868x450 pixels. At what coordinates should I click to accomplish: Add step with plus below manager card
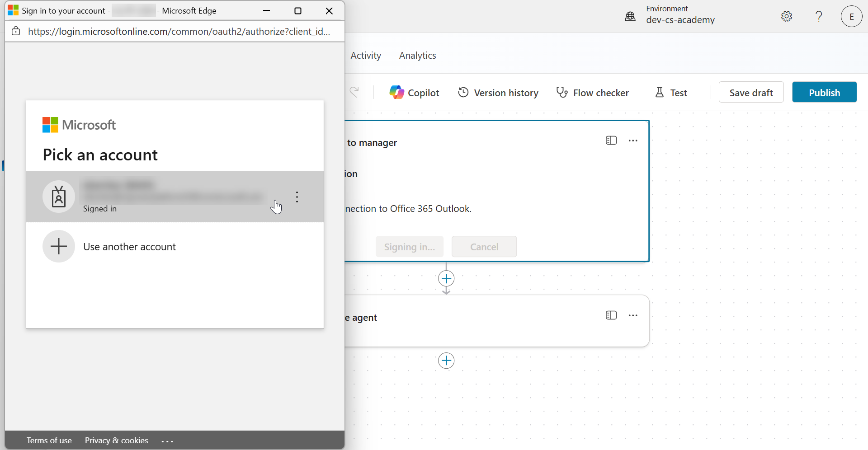coord(446,278)
